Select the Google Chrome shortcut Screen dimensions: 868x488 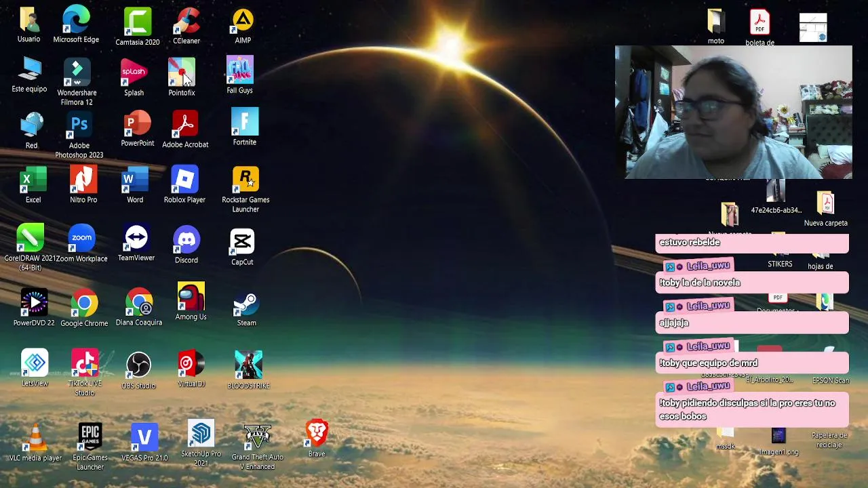tap(84, 303)
